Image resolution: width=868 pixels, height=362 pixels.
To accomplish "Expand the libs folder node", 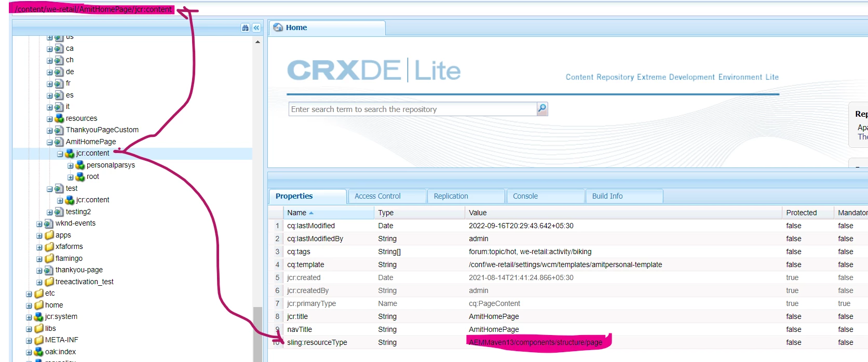I will point(29,329).
